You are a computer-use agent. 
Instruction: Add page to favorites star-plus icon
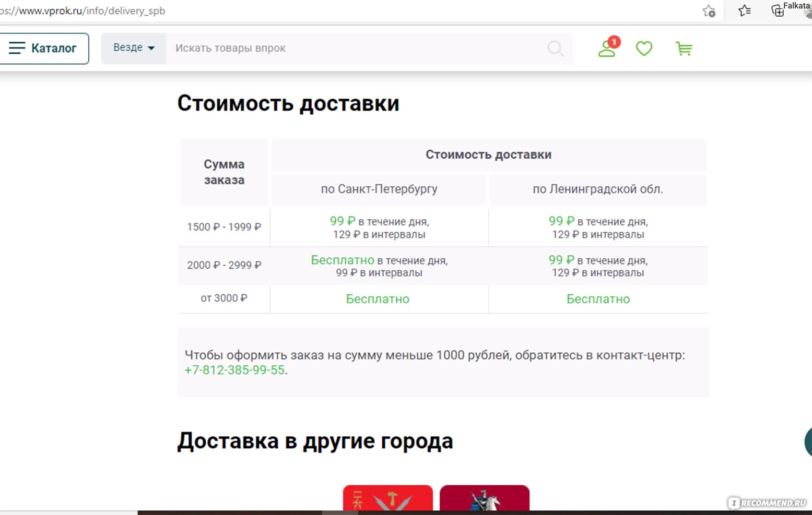click(x=709, y=11)
